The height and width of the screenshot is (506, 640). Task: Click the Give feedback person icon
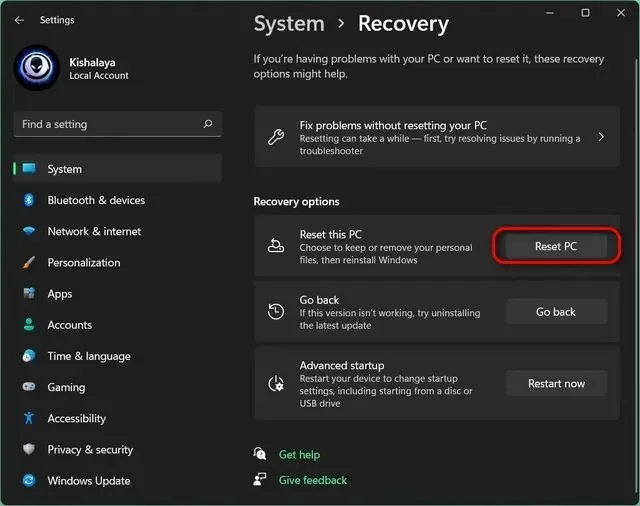[x=260, y=479]
